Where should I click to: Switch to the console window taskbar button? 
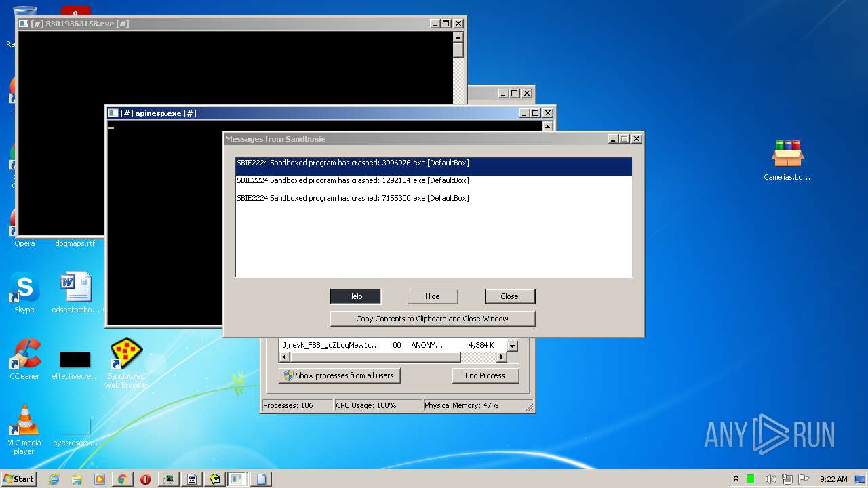[192, 479]
